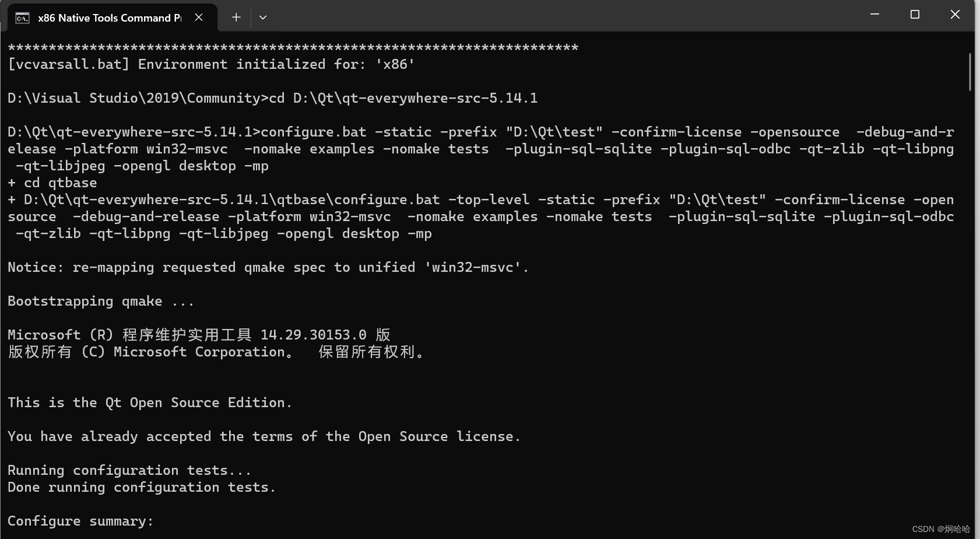Screen dimensions: 980x539
Task: Click the maximize icon in the title bar
Action: tap(915, 14)
